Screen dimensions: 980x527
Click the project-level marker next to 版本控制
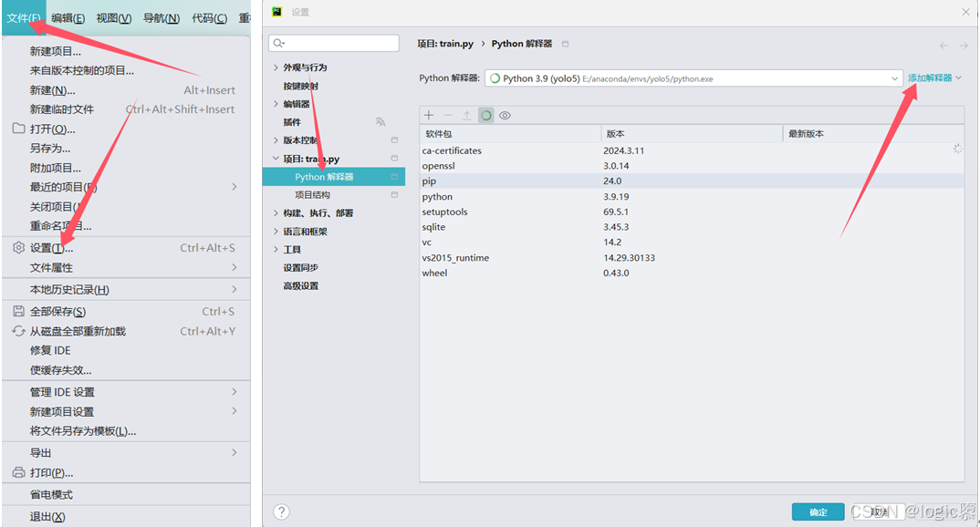[394, 139]
